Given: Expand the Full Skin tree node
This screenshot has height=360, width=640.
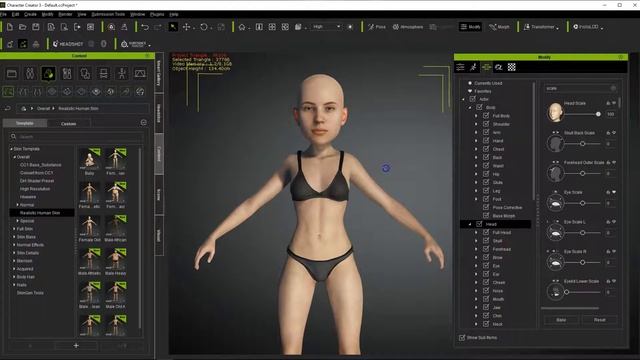Looking at the screenshot, I should (14, 229).
